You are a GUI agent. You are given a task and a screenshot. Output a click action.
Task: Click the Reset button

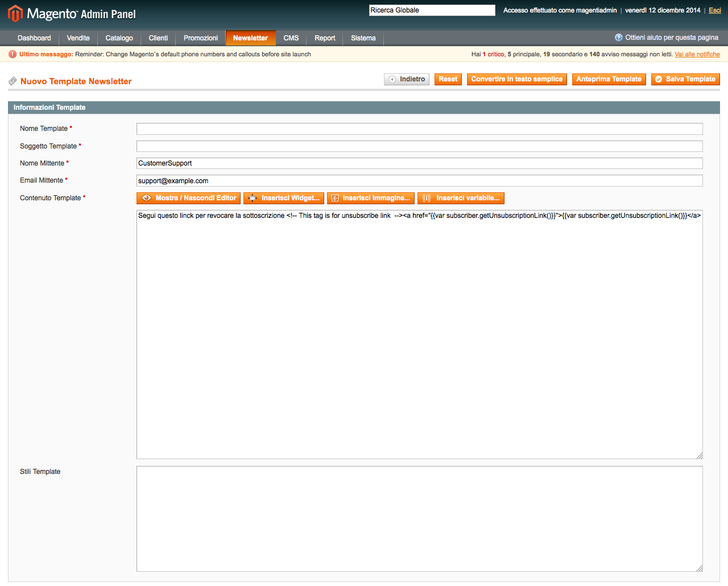[x=448, y=79]
